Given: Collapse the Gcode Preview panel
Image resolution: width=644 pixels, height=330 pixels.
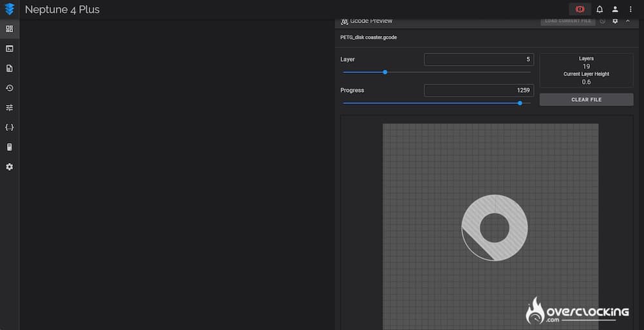Looking at the screenshot, I should (x=628, y=21).
